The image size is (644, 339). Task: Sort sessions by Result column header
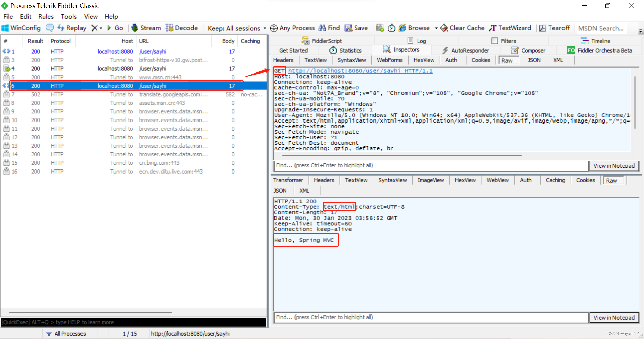tap(35, 41)
